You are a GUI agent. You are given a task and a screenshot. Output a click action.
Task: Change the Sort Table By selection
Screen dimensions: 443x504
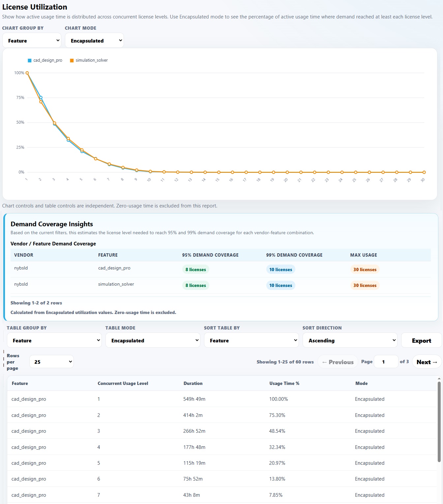point(251,340)
